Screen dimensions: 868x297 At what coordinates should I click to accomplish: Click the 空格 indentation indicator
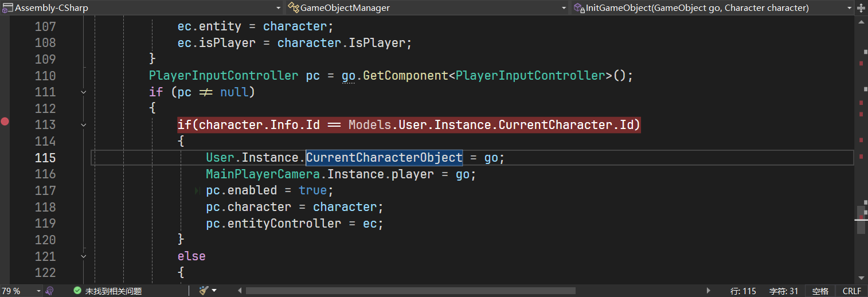point(820,291)
